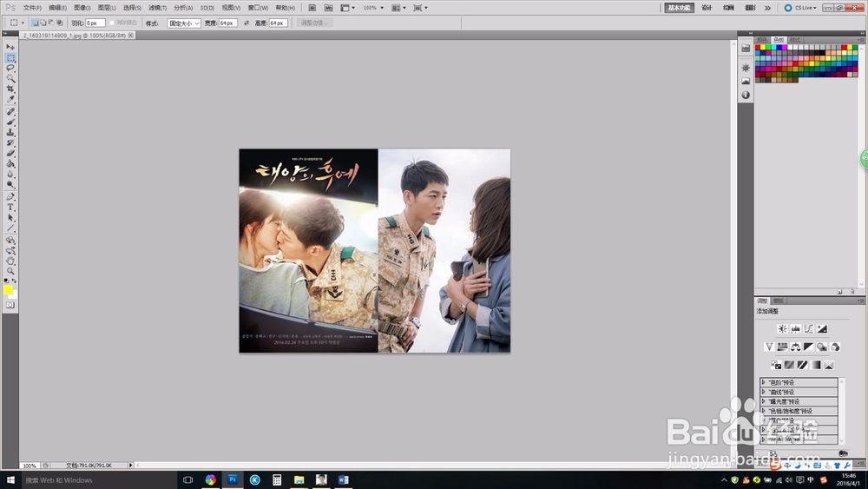868x489 pixels.
Task: Toggle the anti-alias checkbox
Action: 112,23
